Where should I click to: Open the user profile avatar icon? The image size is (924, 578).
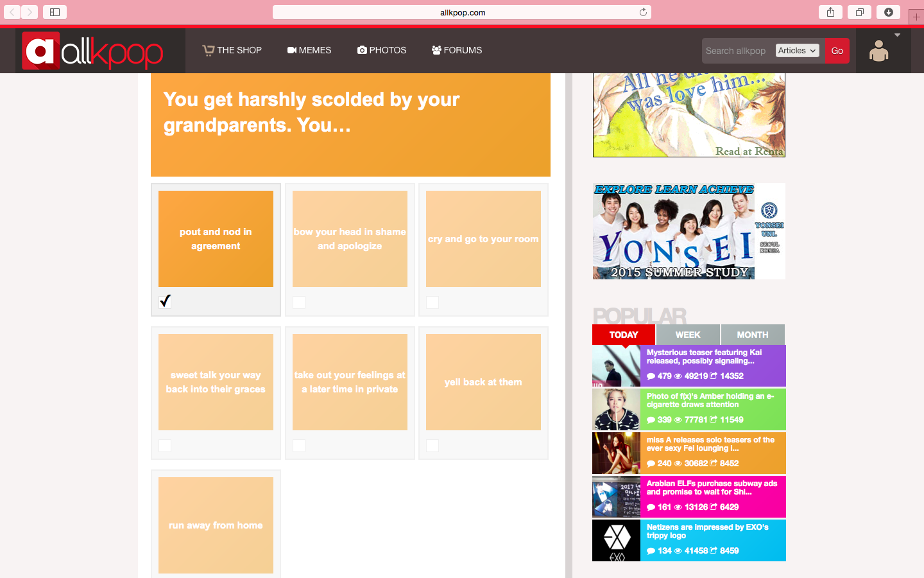(x=878, y=51)
